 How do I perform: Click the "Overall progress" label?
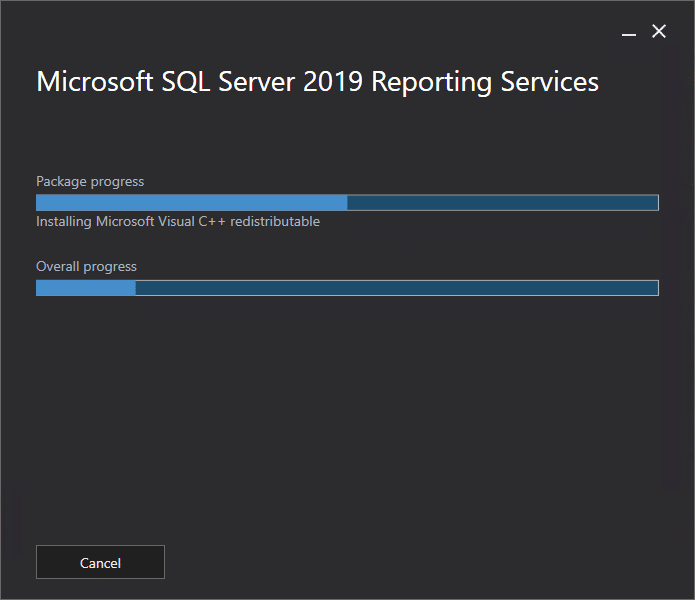86,266
